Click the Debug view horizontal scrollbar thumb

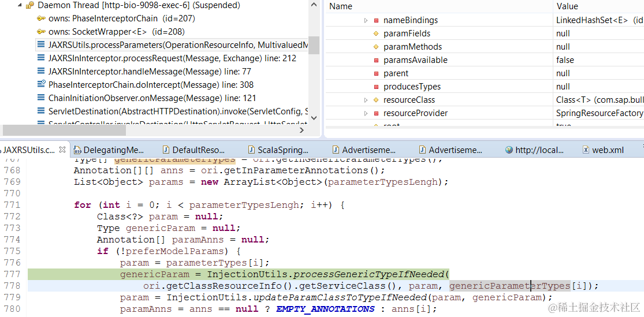click(x=64, y=130)
